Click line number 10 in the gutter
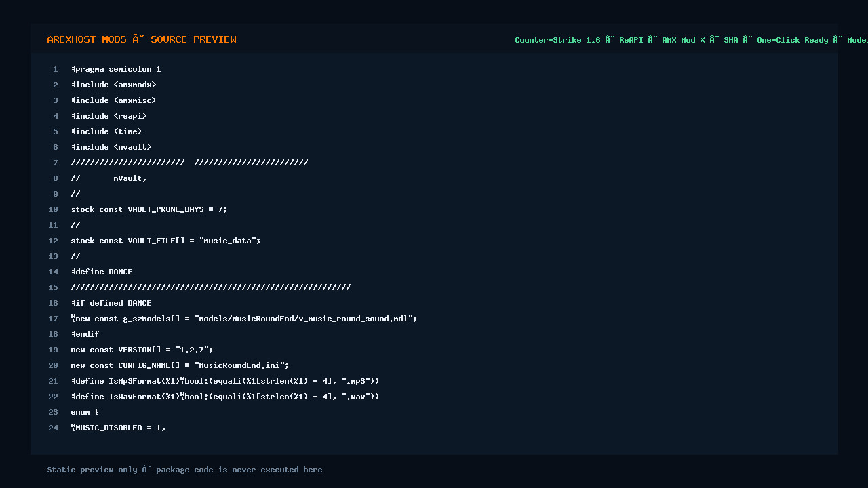Screen dimensions: 868x488 point(53,209)
